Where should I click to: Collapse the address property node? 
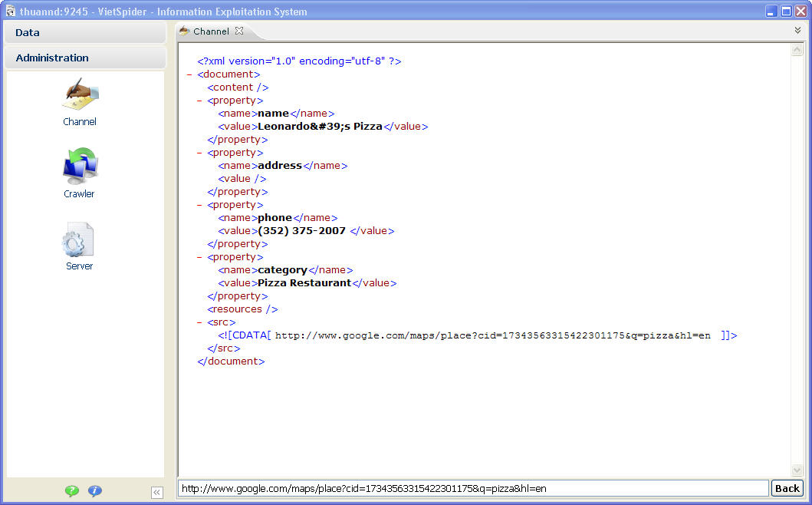(x=199, y=153)
